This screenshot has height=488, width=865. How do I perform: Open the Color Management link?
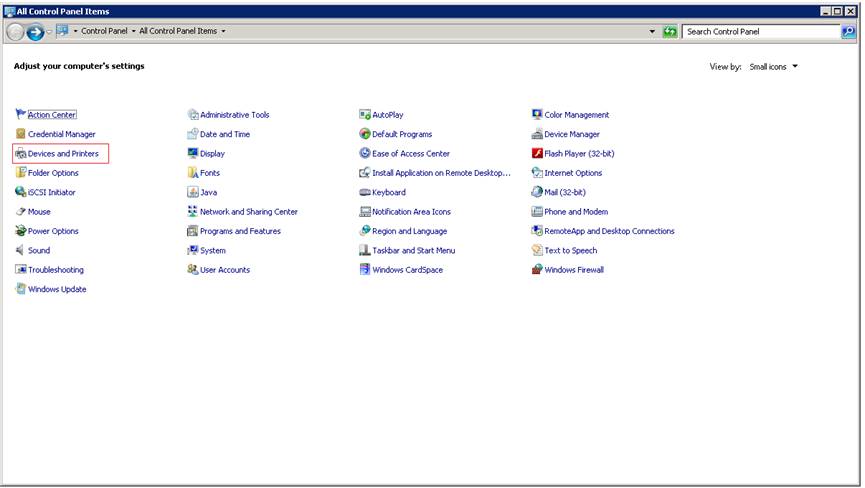coord(576,115)
